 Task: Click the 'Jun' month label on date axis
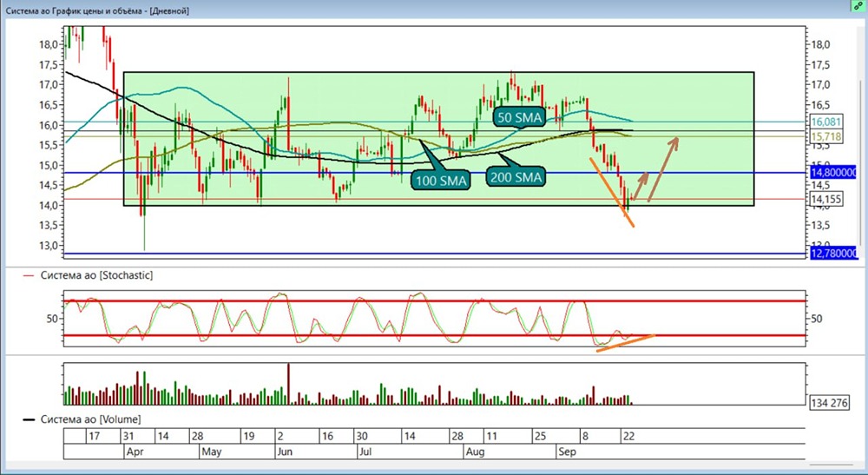tap(285, 452)
